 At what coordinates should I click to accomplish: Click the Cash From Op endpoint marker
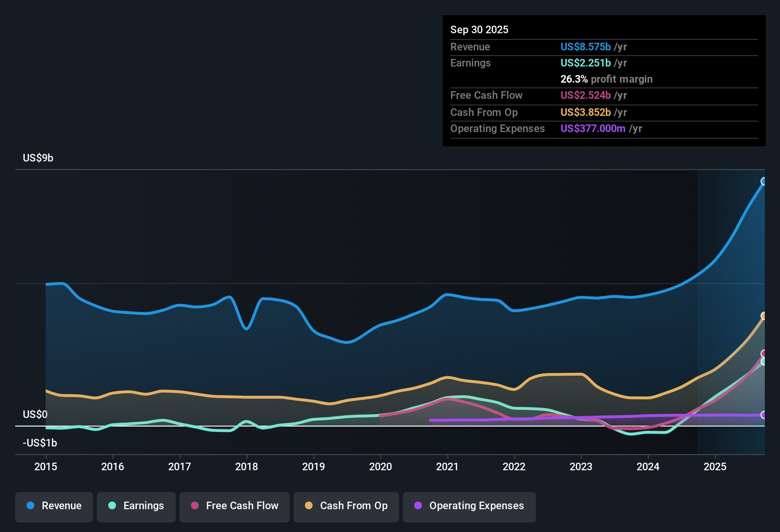point(764,315)
